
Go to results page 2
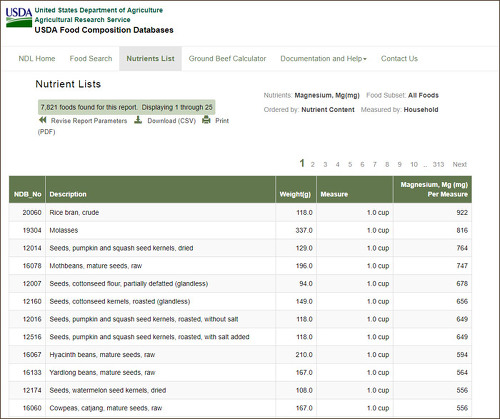coord(312,164)
